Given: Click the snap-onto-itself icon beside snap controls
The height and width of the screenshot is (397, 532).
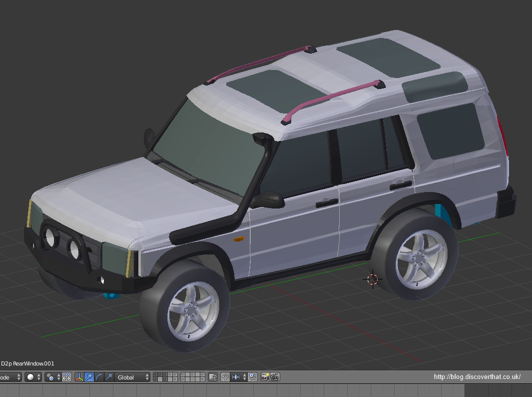Looking at the screenshot, I should tap(252, 377).
